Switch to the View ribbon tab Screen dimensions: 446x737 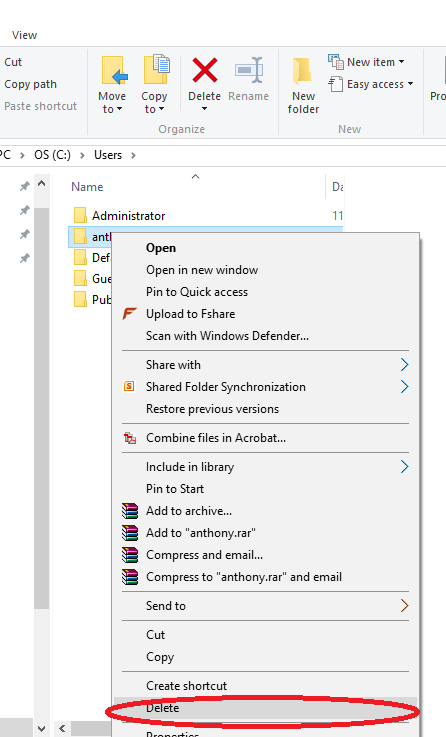pyautogui.click(x=24, y=35)
